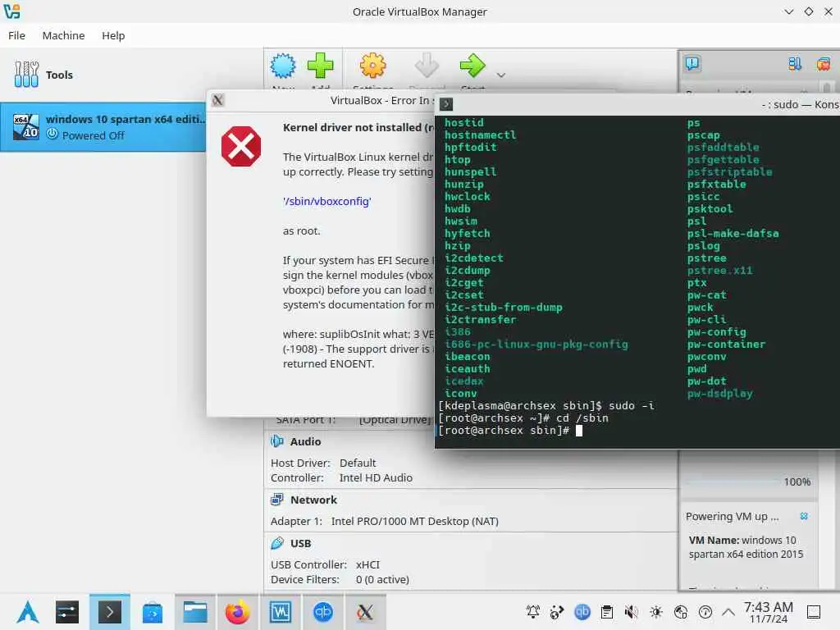Click the greyed Discard down-arrow icon
This screenshot has height=630, width=840.
tap(427, 66)
